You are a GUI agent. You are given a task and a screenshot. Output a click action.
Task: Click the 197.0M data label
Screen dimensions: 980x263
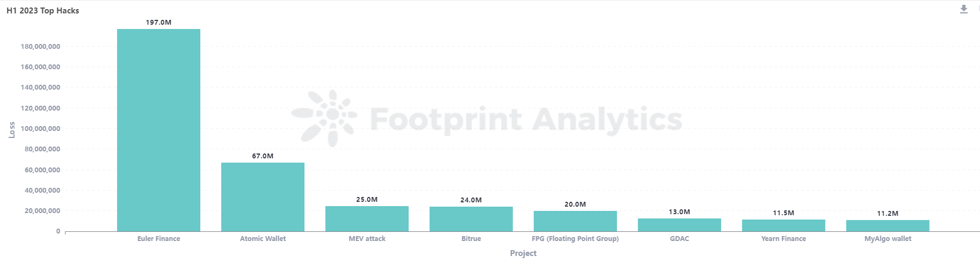tap(158, 23)
